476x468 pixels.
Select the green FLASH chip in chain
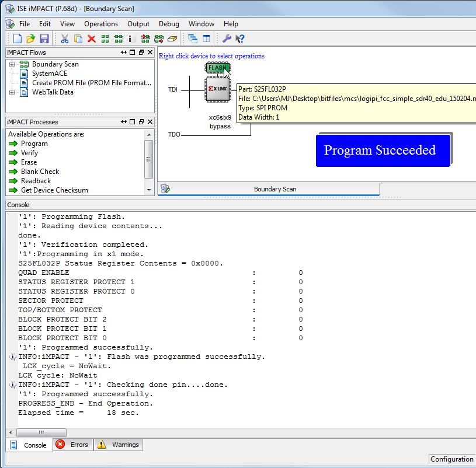(217, 68)
